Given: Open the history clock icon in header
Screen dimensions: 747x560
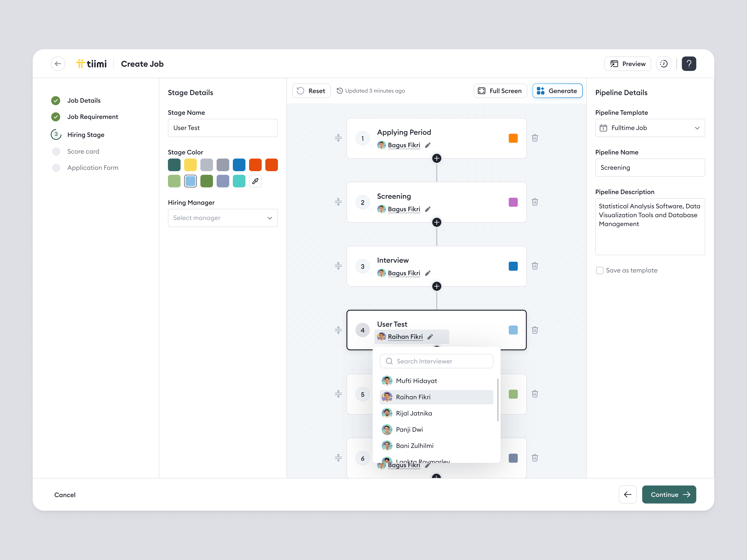Looking at the screenshot, I should [x=664, y=64].
